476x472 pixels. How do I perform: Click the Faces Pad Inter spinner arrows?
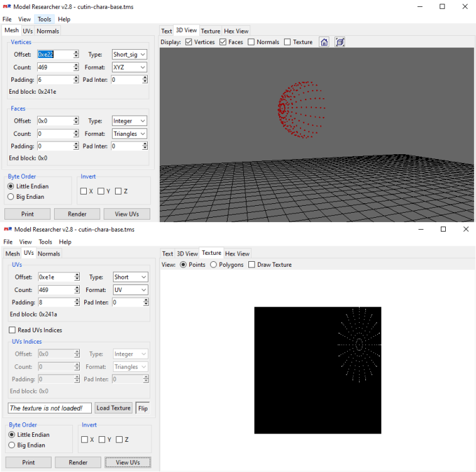pos(145,146)
